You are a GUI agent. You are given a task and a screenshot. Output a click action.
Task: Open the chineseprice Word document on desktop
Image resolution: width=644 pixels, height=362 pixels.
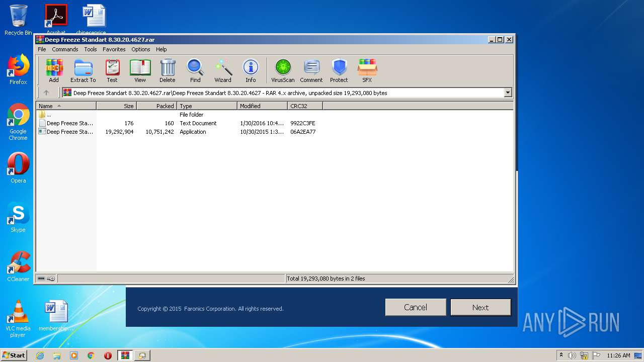94,19
